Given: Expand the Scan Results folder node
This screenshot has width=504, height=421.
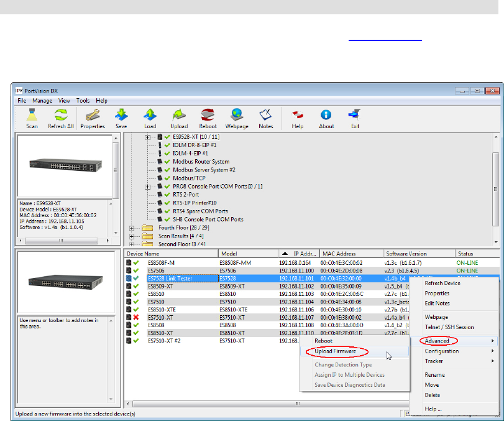Looking at the screenshot, I should click(132, 236).
